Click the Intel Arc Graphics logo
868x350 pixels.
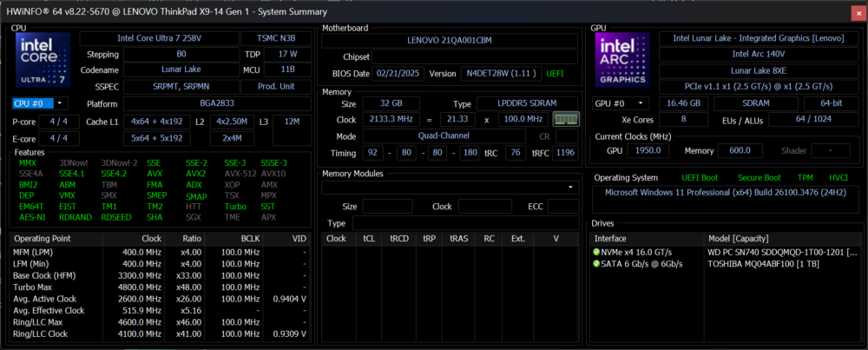tap(622, 61)
